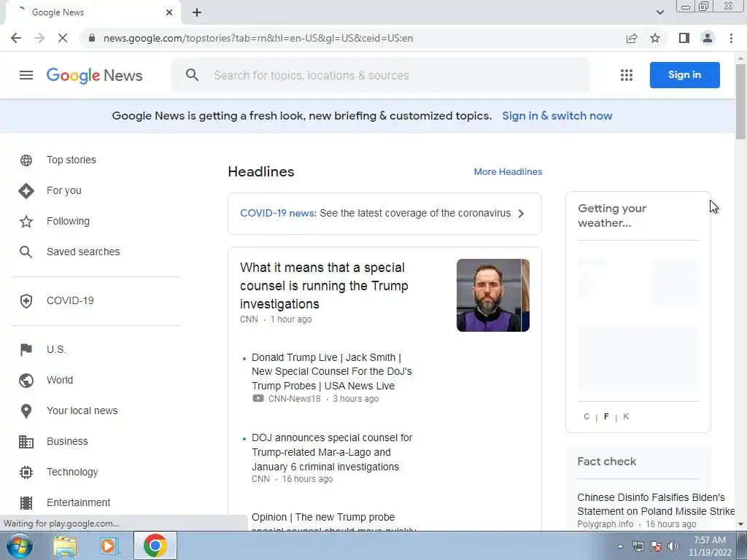The image size is (747, 560).
Task: Open the hamburger main menu
Action: pyautogui.click(x=26, y=75)
